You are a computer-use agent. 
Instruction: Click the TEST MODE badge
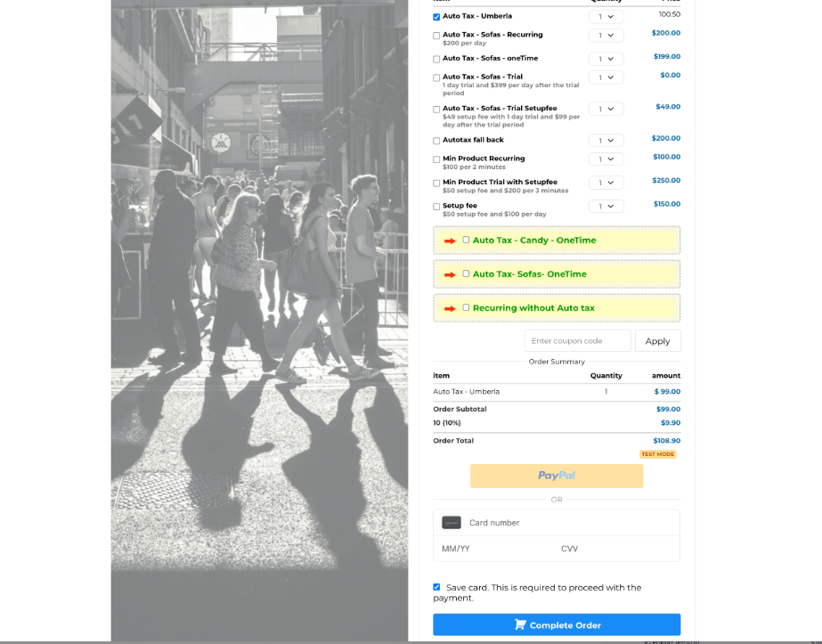[x=657, y=454]
